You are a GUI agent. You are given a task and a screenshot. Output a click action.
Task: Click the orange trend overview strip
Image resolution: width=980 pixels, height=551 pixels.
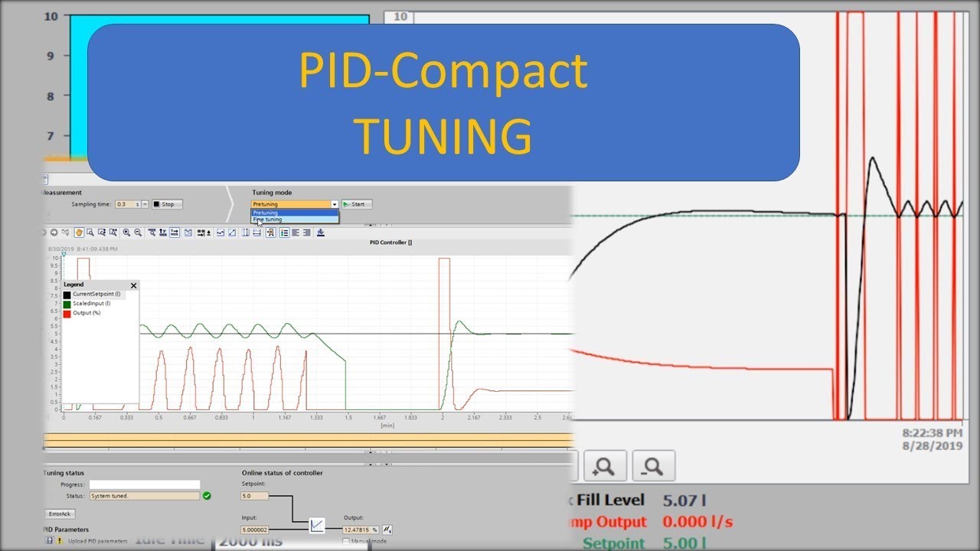(309, 440)
